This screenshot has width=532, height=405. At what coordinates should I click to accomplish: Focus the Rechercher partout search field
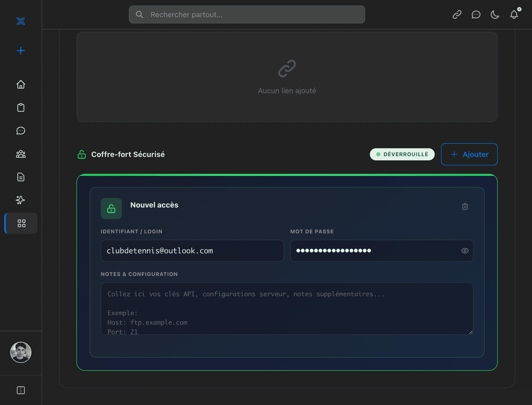[247, 14]
